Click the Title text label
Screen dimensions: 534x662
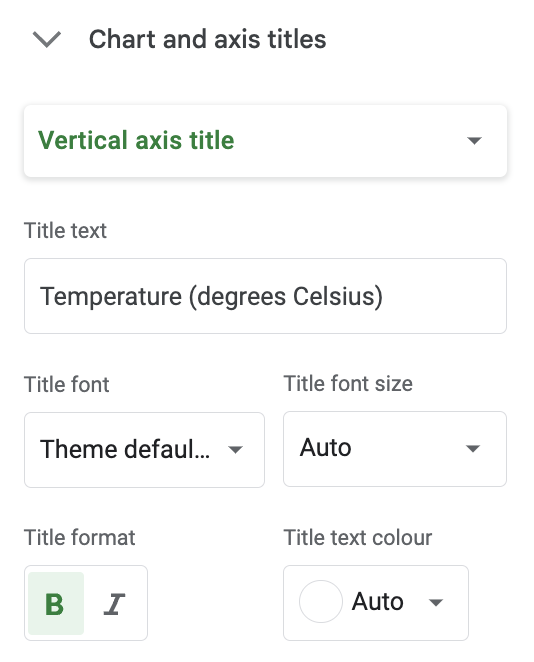(65, 231)
